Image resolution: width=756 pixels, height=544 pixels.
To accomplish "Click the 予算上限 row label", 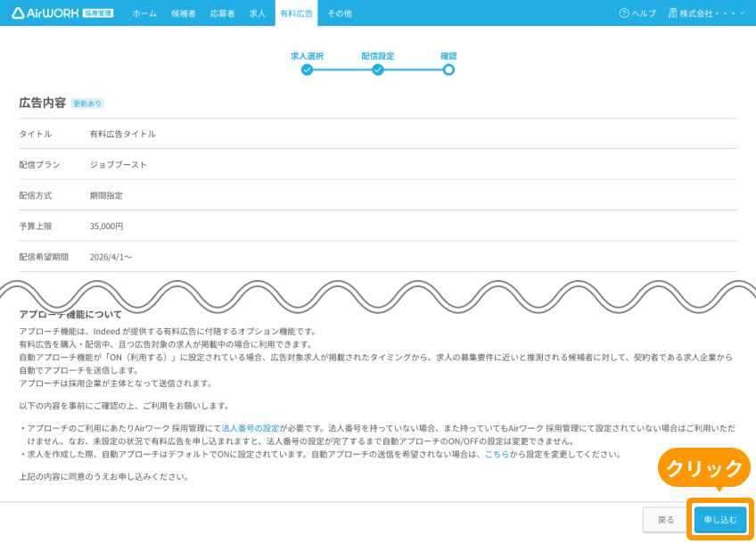I will [35, 227].
